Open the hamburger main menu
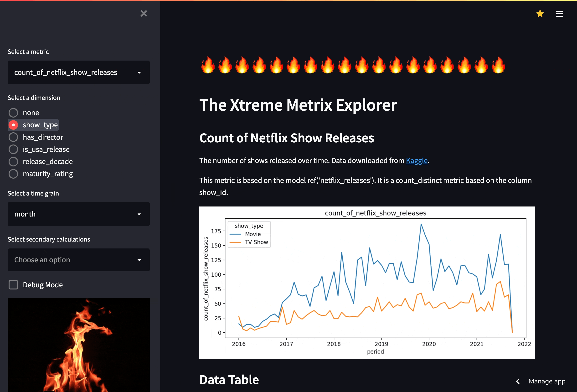The height and width of the screenshot is (392, 577). tap(559, 14)
